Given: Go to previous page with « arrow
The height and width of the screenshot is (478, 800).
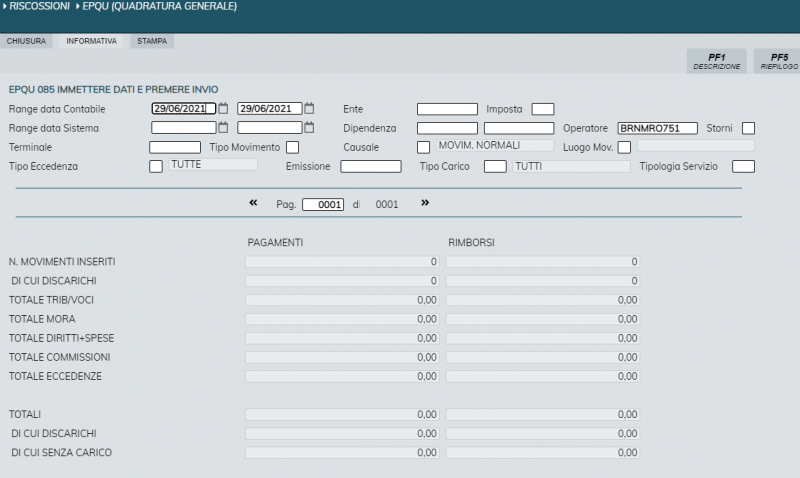Looking at the screenshot, I should tap(253, 203).
